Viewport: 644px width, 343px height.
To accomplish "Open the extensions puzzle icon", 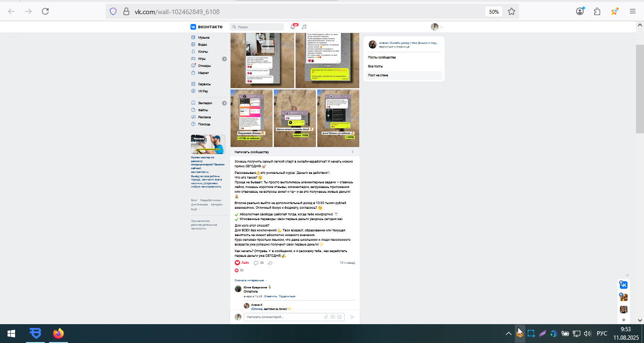I will click(x=597, y=11).
